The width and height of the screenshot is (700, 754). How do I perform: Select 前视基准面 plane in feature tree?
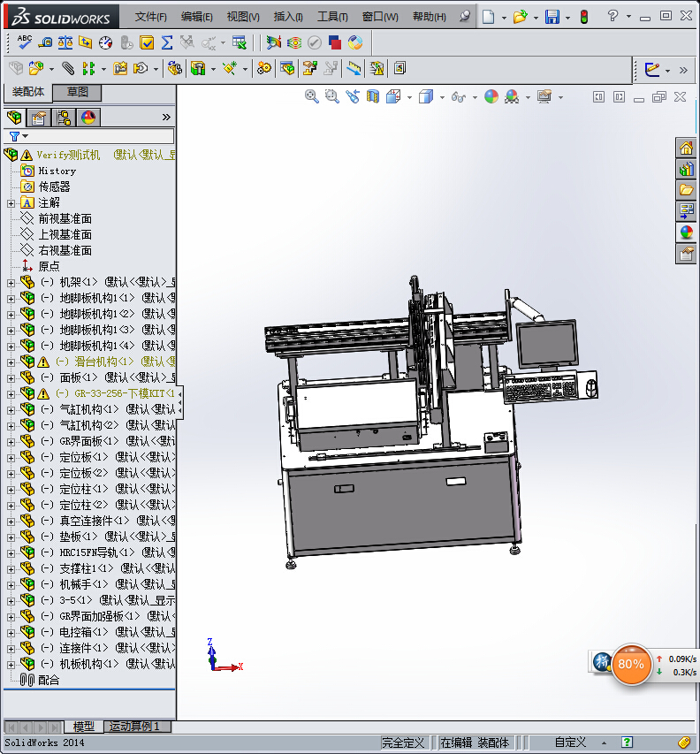[x=65, y=218]
